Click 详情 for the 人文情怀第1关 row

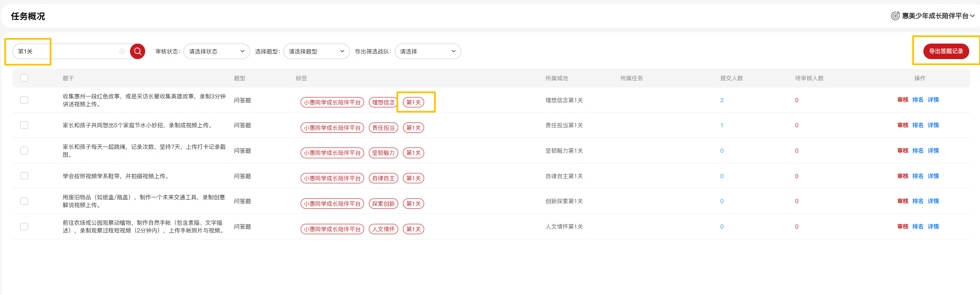pyautogui.click(x=933, y=227)
